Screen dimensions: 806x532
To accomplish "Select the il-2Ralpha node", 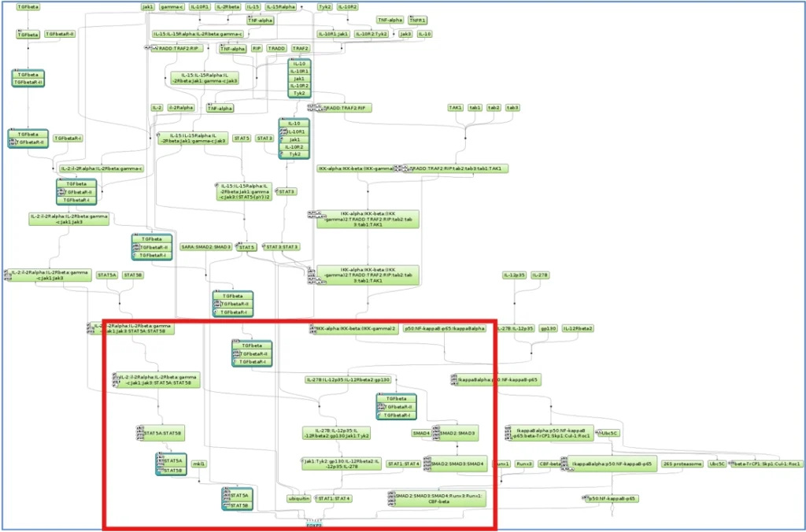I will pyautogui.click(x=181, y=108).
